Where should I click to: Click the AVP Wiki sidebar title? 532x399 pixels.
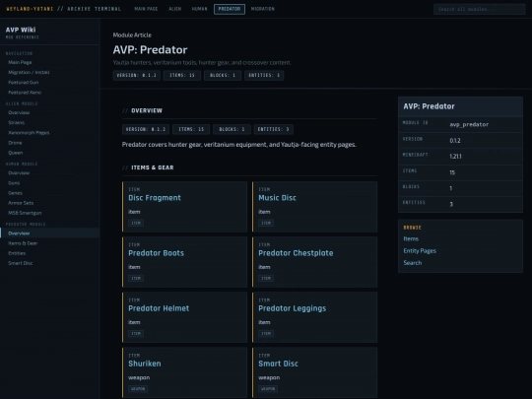point(21,30)
